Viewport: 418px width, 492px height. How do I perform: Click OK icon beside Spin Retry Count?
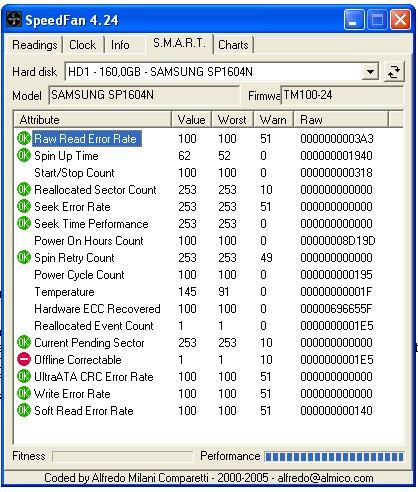(x=24, y=257)
